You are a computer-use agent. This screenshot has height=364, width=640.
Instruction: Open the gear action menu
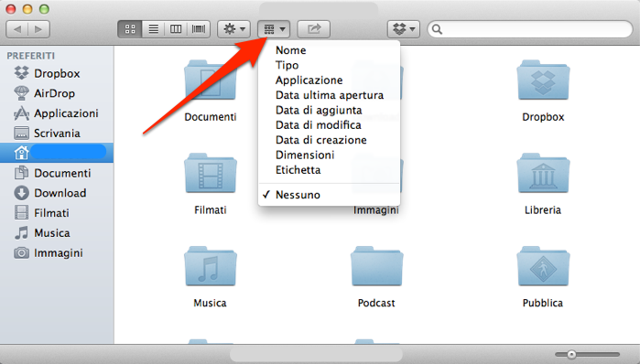(233, 29)
